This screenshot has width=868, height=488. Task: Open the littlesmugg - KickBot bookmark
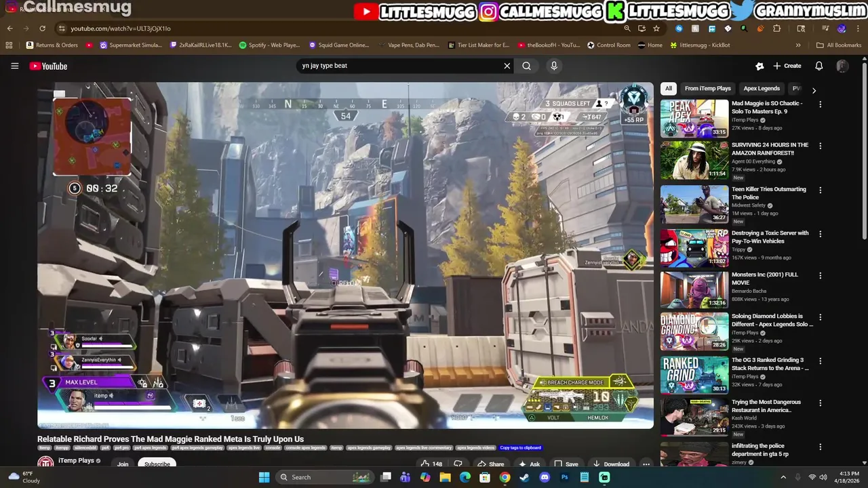pos(700,45)
